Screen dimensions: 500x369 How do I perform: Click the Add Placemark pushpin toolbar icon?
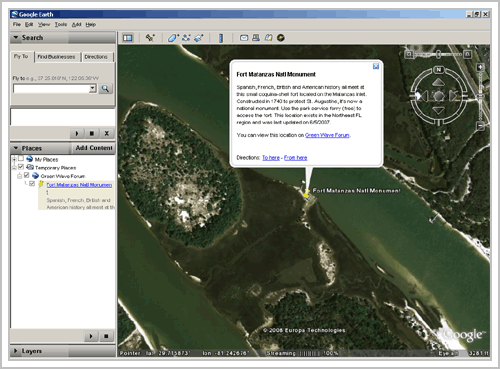pos(150,38)
